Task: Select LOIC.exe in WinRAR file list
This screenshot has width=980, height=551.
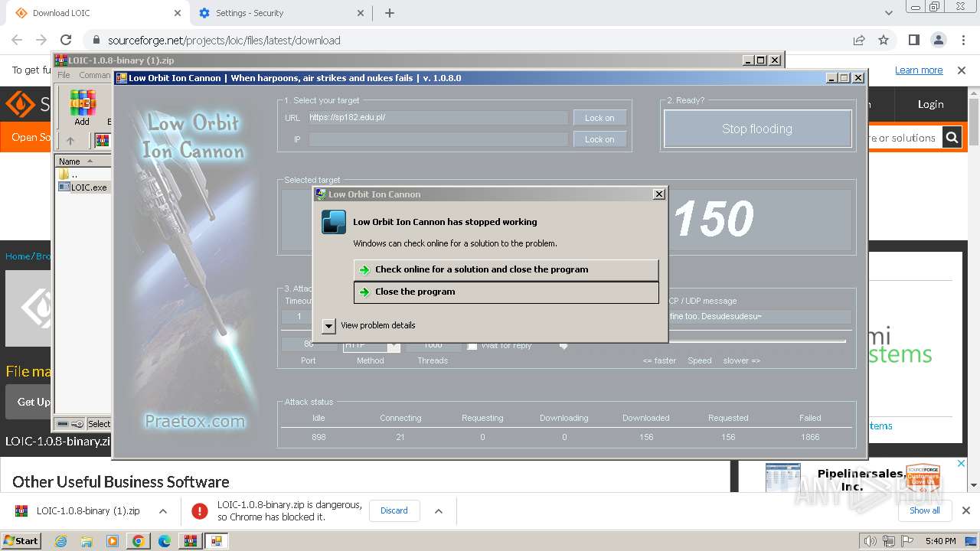Action: click(83, 187)
